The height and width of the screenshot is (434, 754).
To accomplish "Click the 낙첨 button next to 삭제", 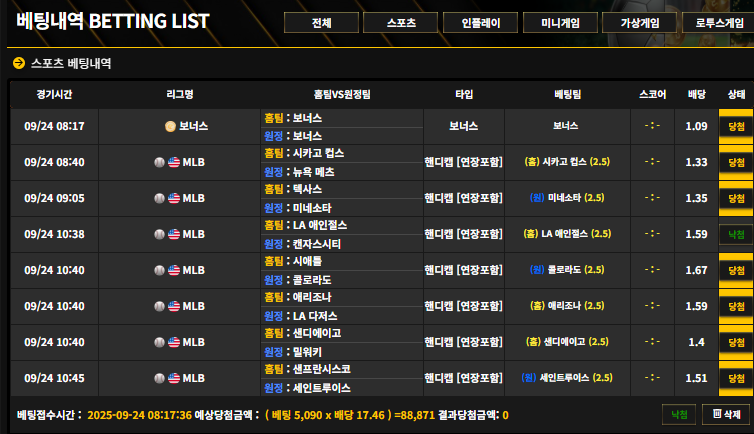I will 679,414.
